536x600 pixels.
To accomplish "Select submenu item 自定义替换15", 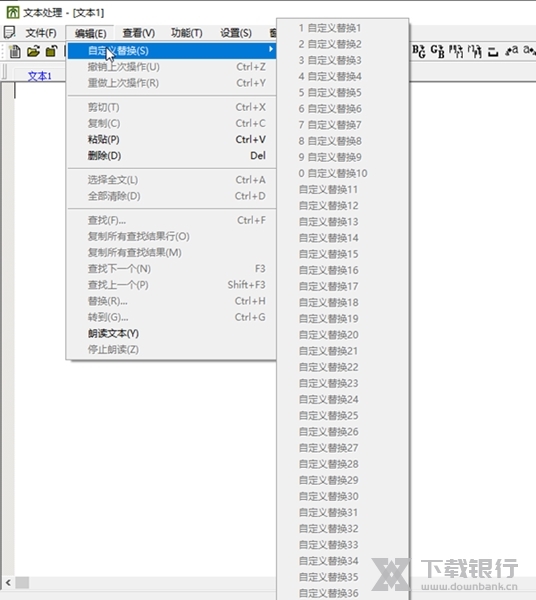I will [x=343, y=254].
